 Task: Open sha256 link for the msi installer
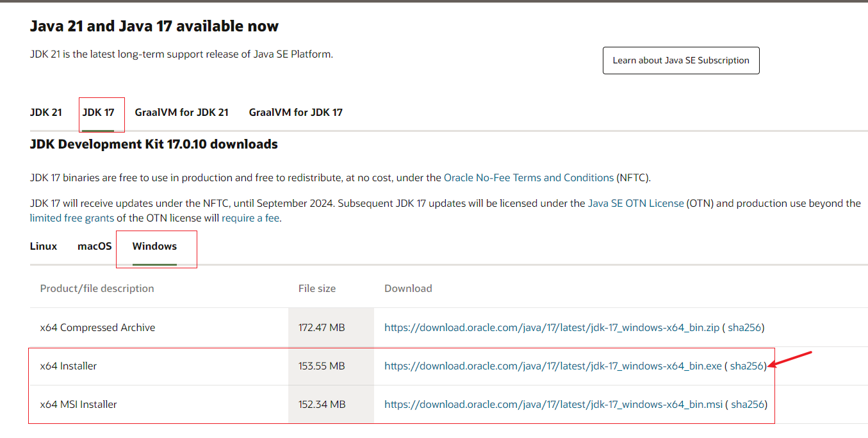pos(748,404)
